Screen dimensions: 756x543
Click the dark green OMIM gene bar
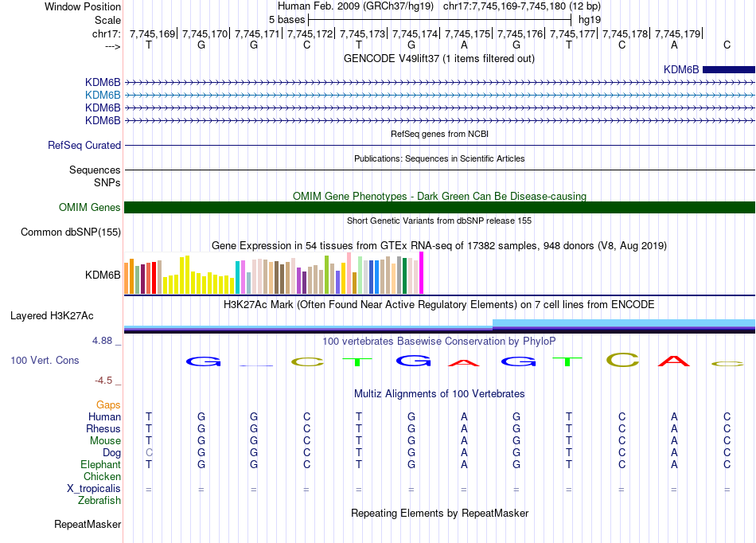click(439, 207)
